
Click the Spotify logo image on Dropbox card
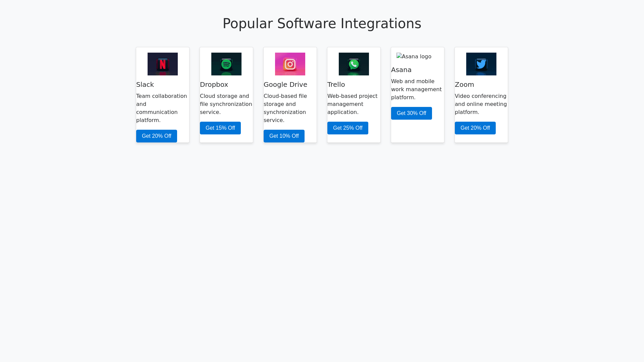tap(226, 64)
